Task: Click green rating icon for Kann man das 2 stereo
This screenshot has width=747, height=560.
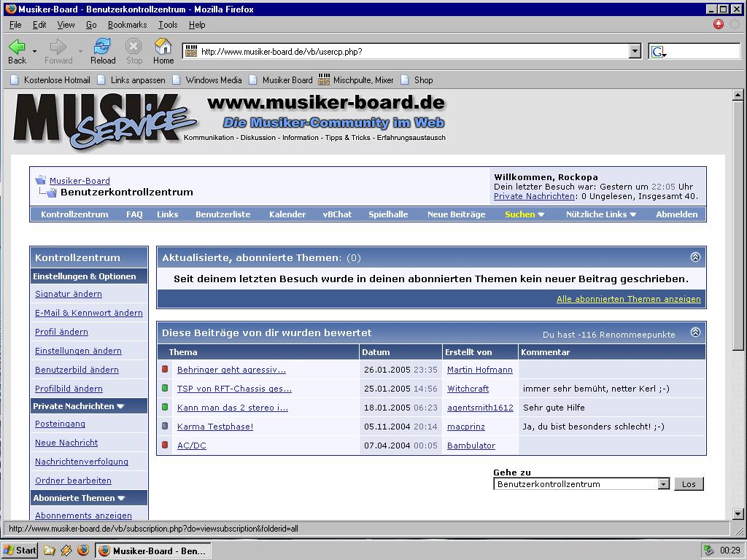Action: pos(165,407)
